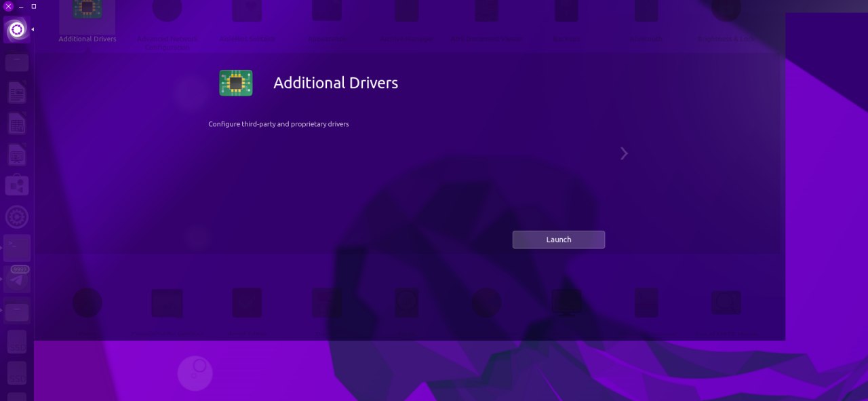Open Ubuntu Software from the launcher
This screenshot has width=868, height=401.
[17, 186]
